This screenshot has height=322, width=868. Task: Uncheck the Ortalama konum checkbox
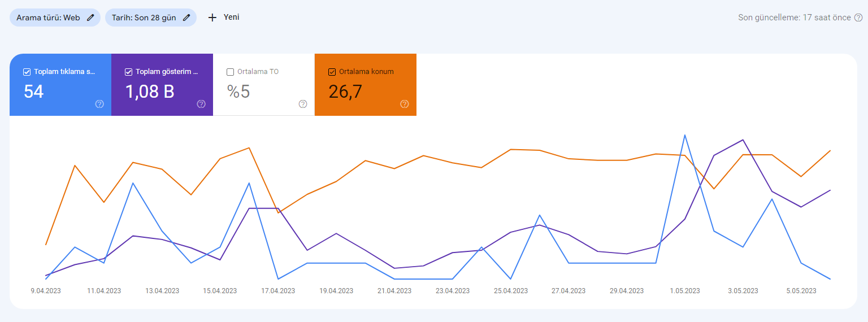332,72
